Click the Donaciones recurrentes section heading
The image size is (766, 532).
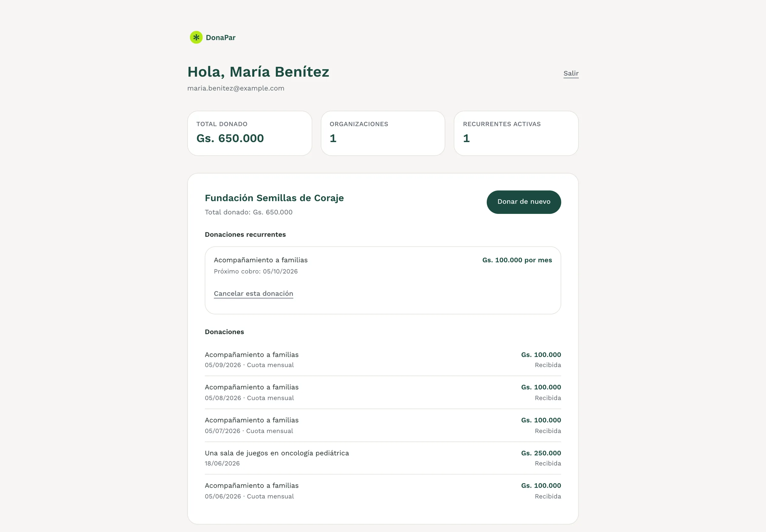coord(245,235)
